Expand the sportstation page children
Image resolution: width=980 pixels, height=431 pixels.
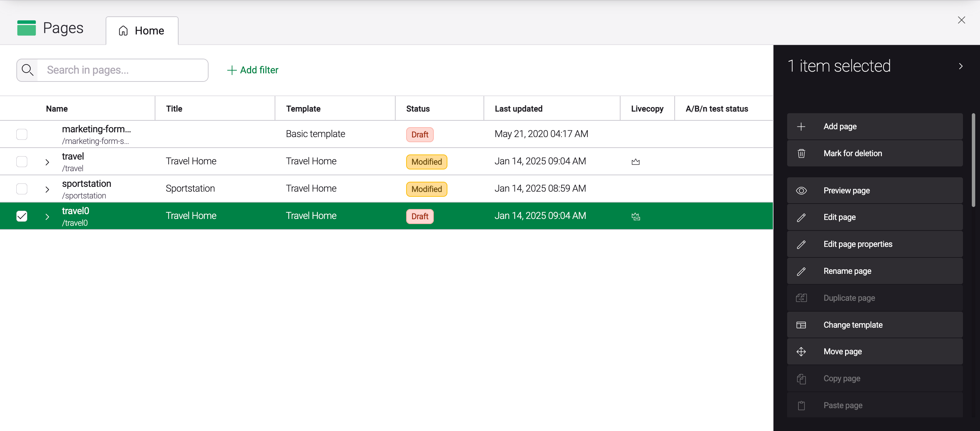[47, 189]
